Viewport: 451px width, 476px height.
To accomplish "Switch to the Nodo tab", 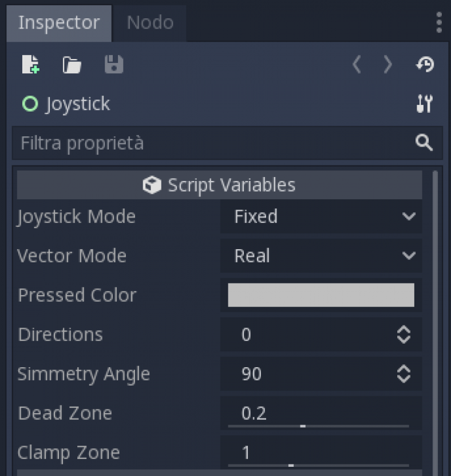I will (149, 23).
